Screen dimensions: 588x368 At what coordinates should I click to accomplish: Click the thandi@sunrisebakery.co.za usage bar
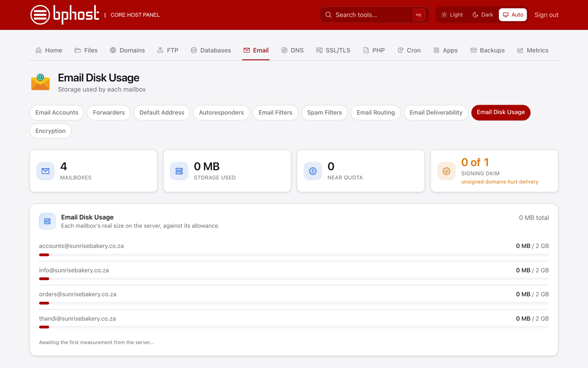294,327
